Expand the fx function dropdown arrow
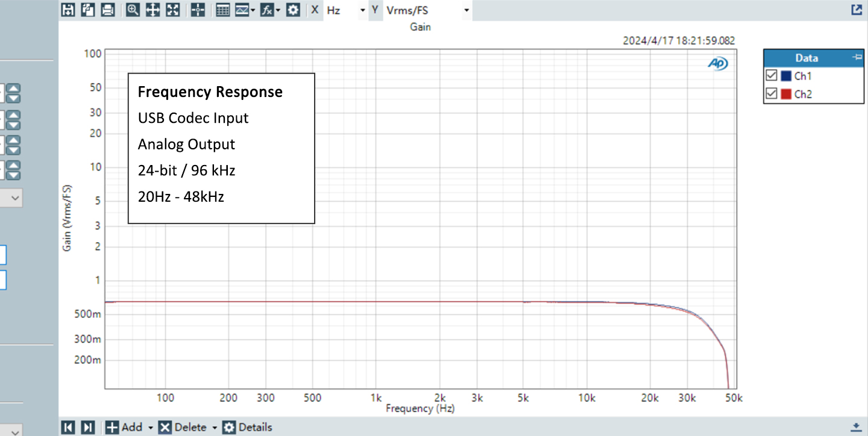Screen dimensions: 868x436 (278, 10)
